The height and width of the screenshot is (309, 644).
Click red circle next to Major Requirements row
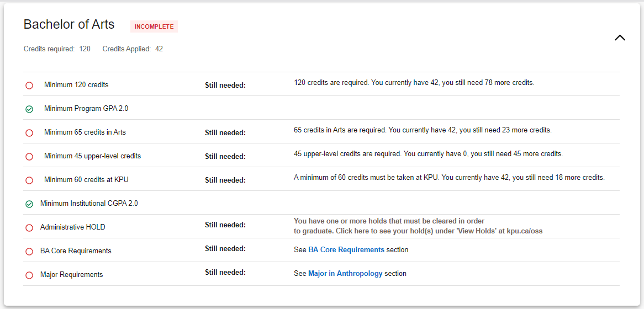coord(29,275)
